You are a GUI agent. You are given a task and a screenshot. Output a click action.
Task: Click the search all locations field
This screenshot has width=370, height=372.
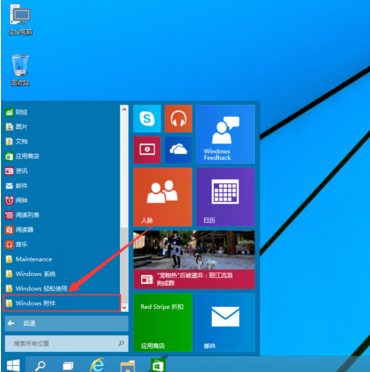(x=66, y=343)
